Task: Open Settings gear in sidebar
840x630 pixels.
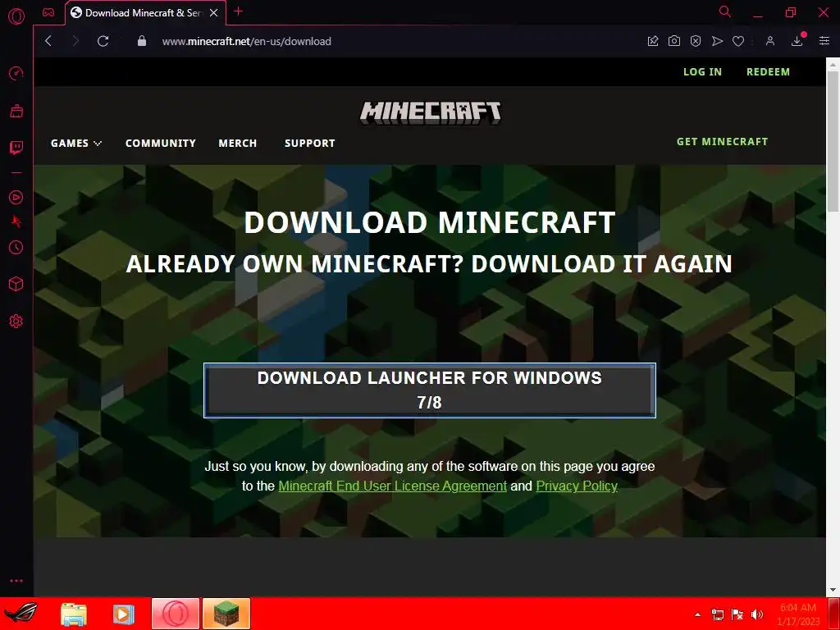Action: [x=16, y=321]
